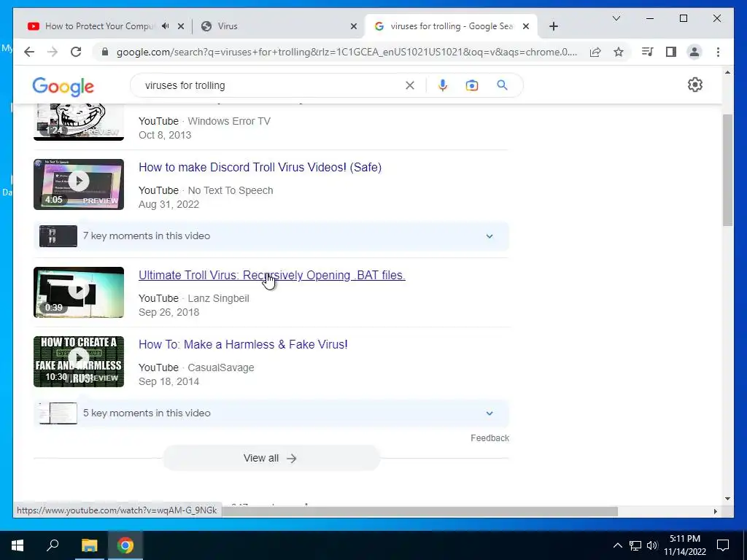Click the scroll up arrow
The height and width of the screenshot is (560, 747).
727,72
